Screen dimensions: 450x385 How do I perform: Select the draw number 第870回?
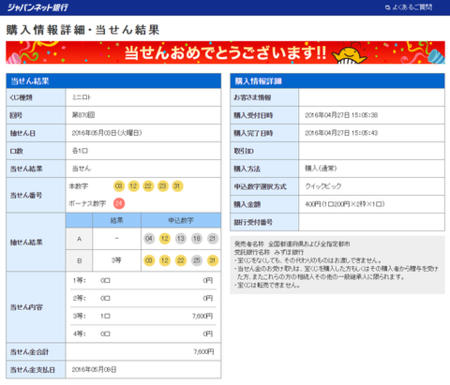83,115
